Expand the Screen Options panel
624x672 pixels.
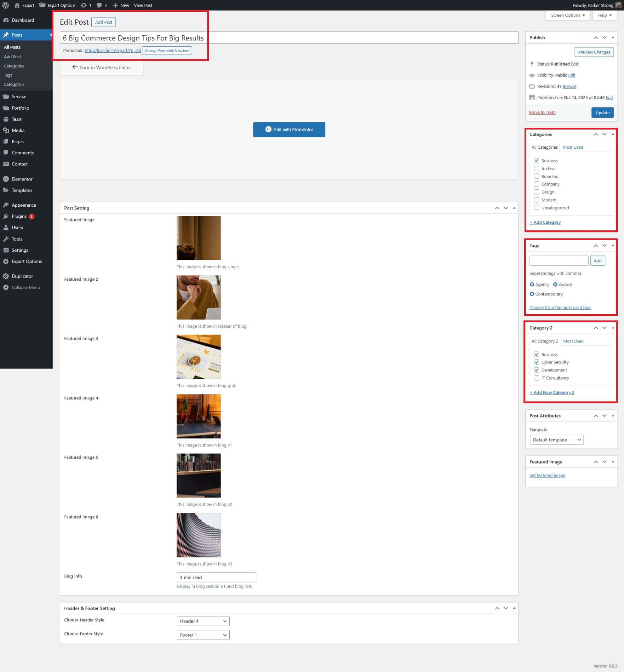[567, 15]
